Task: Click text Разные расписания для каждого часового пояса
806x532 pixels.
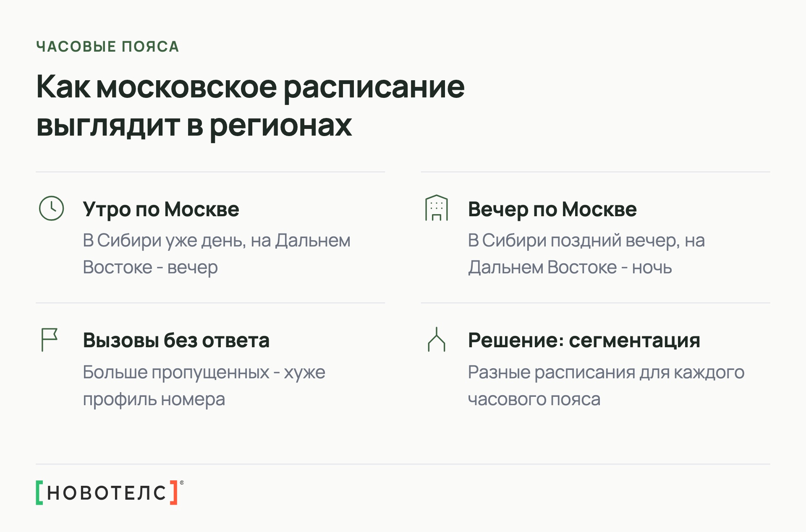Action: coord(606,385)
